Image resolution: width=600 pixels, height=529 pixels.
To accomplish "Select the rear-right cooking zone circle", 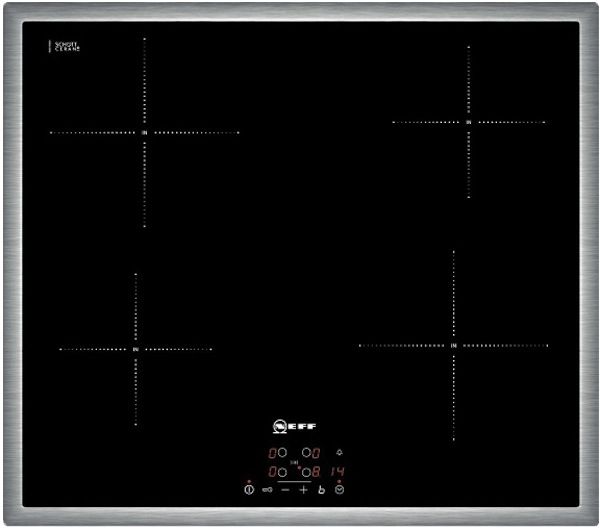I will pyautogui.click(x=306, y=453).
